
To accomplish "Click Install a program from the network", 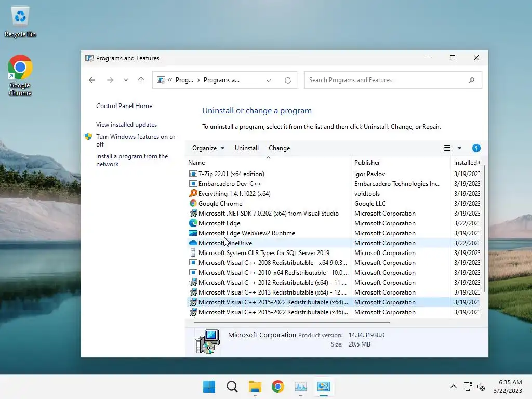I will point(131,160).
